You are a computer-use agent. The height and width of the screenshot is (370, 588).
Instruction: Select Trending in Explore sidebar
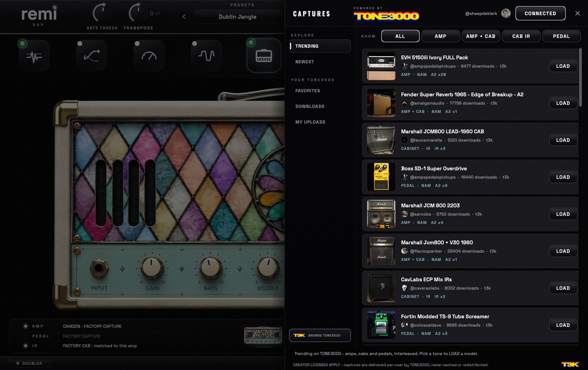tap(320, 46)
